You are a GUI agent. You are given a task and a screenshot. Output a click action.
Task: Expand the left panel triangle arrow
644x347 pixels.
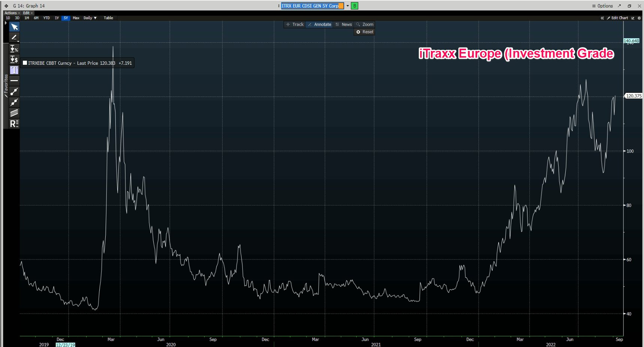[x=6, y=23]
